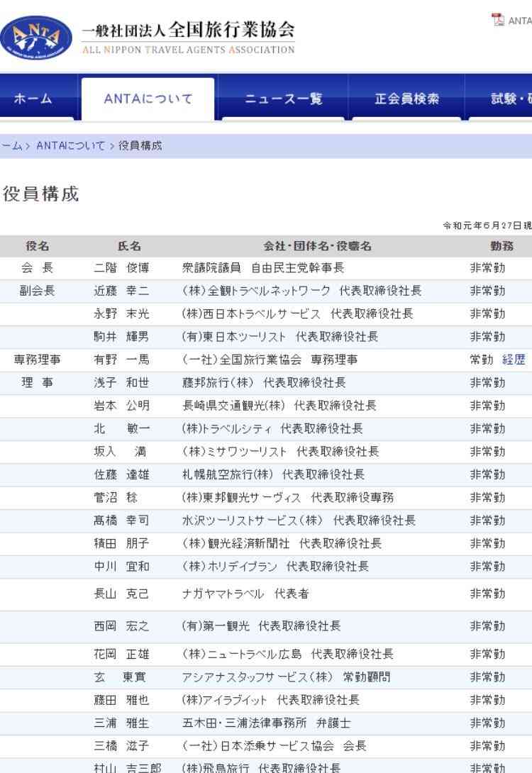This screenshot has width=532, height=773.
Task: Select the name 永野 末光
Action: click(121, 314)
